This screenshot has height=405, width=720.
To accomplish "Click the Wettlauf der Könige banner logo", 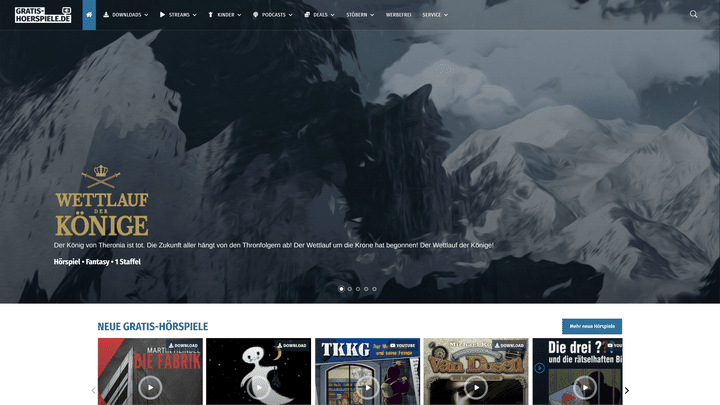I will [x=101, y=202].
